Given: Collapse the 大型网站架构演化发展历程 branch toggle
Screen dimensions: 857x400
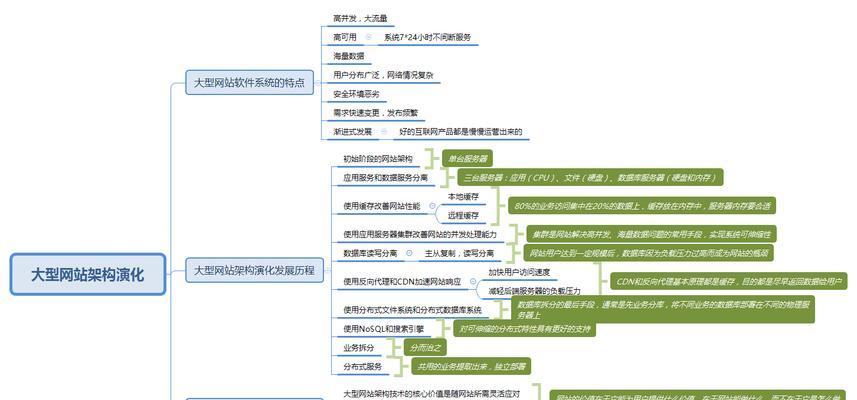Looking at the screenshot, I should click(x=327, y=270).
